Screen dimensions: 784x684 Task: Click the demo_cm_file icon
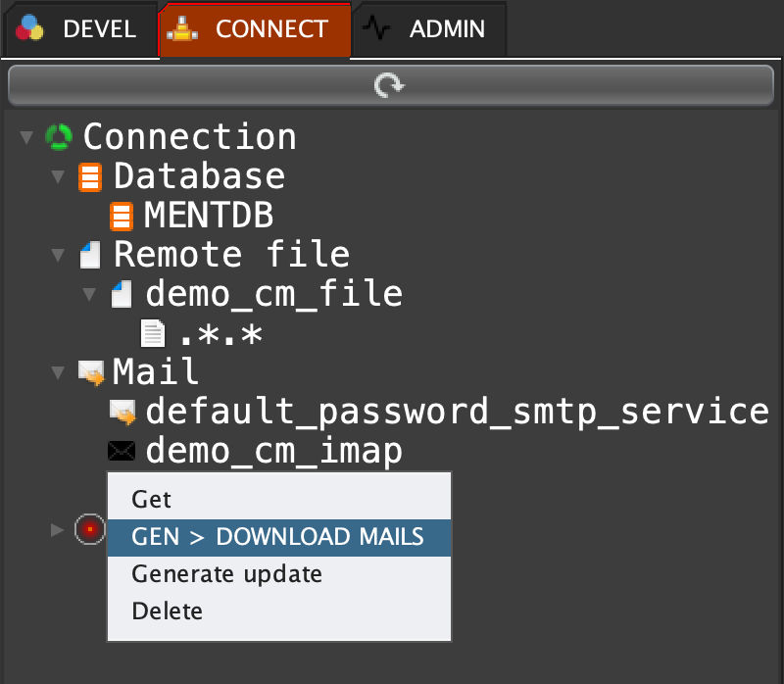point(122,294)
